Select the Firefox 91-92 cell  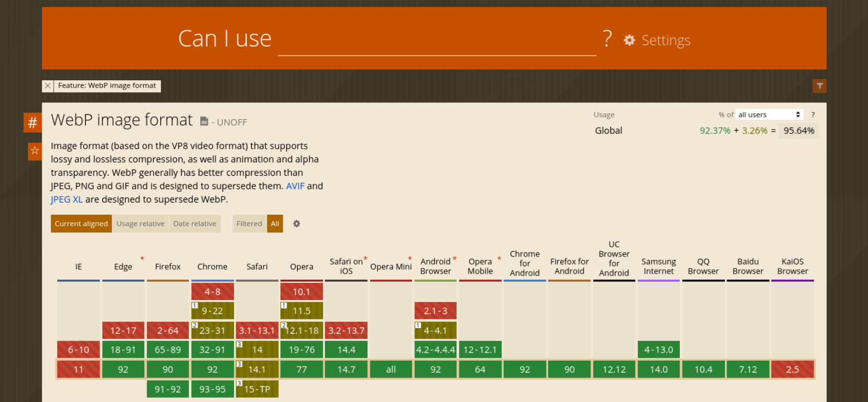click(168, 389)
